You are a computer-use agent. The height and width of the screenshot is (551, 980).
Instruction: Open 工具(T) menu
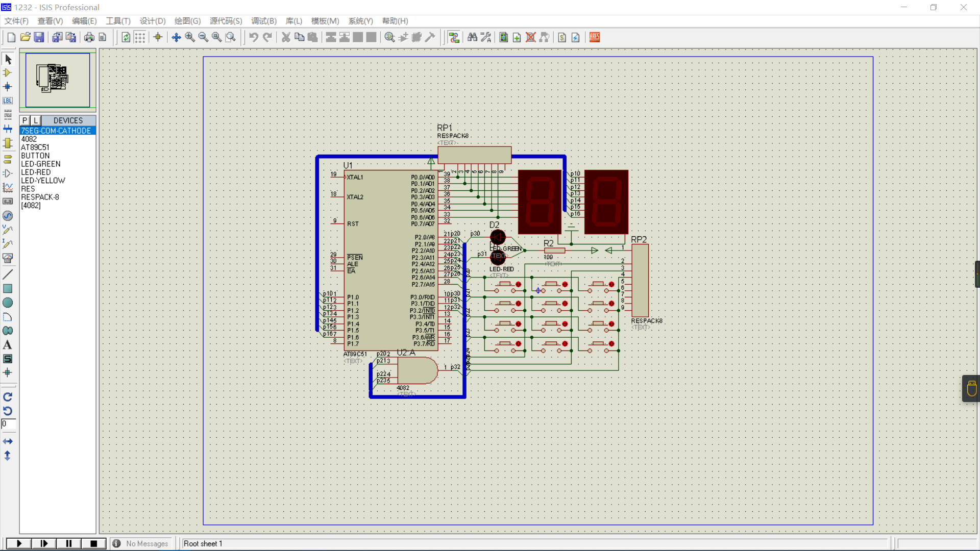(x=118, y=21)
